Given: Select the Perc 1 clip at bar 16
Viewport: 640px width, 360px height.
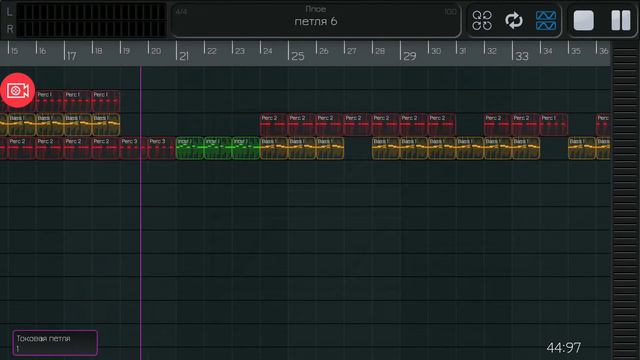Looking at the screenshot, I should point(49,101).
